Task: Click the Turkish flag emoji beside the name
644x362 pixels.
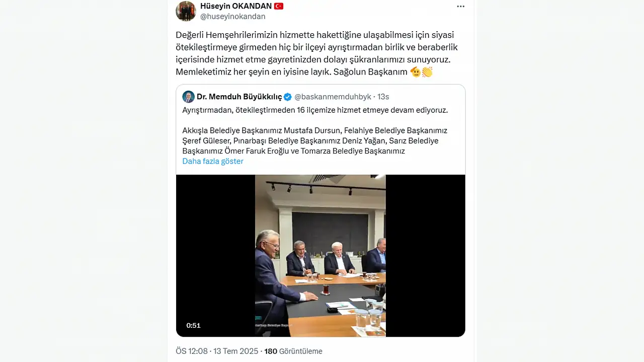Action: point(279,6)
